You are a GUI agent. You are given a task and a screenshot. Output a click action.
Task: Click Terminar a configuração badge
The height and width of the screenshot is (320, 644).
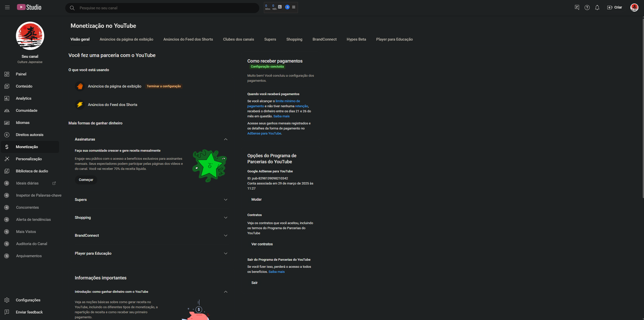point(164,86)
